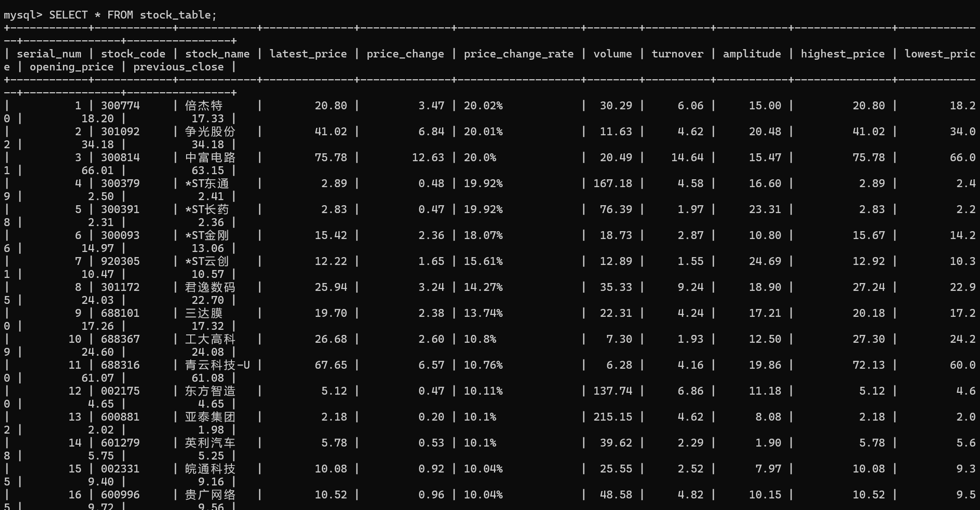Screen dimensions: 980x510
Task: Click stock name 争光股份
Action: click(x=210, y=132)
